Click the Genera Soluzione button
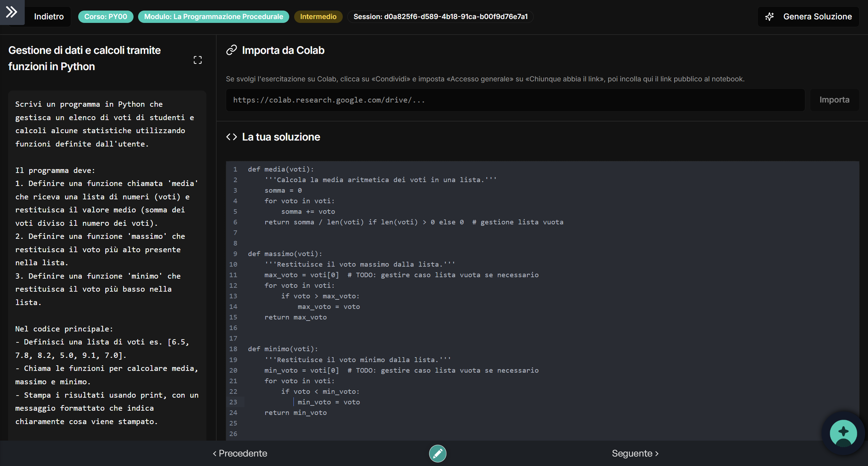 point(808,17)
